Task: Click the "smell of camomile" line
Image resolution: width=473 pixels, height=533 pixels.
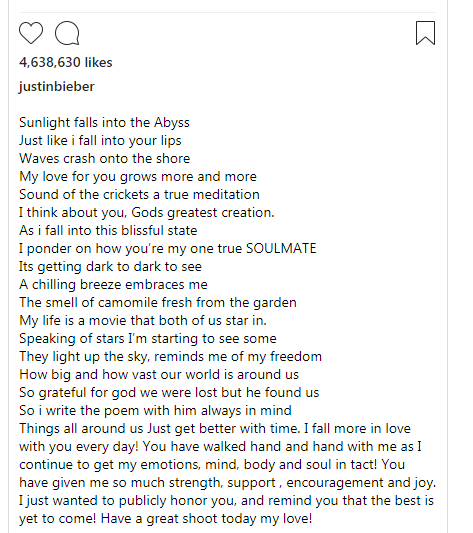Action: point(158,303)
